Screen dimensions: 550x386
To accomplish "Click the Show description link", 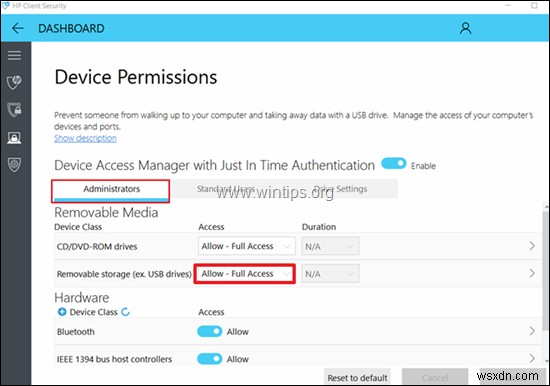I will (85, 138).
